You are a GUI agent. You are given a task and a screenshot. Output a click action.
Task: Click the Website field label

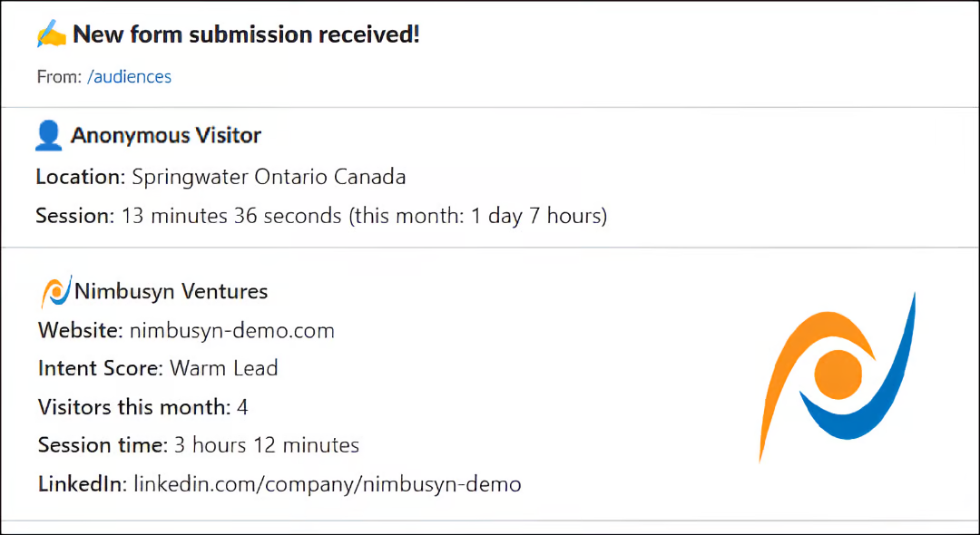pyautogui.click(x=81, y=331)
